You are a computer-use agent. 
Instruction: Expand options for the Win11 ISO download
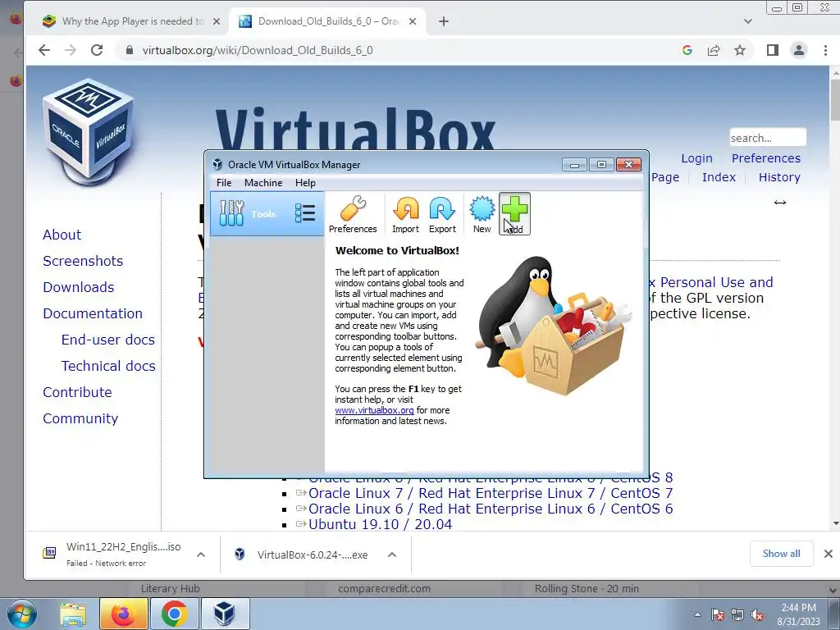(201, 555)
